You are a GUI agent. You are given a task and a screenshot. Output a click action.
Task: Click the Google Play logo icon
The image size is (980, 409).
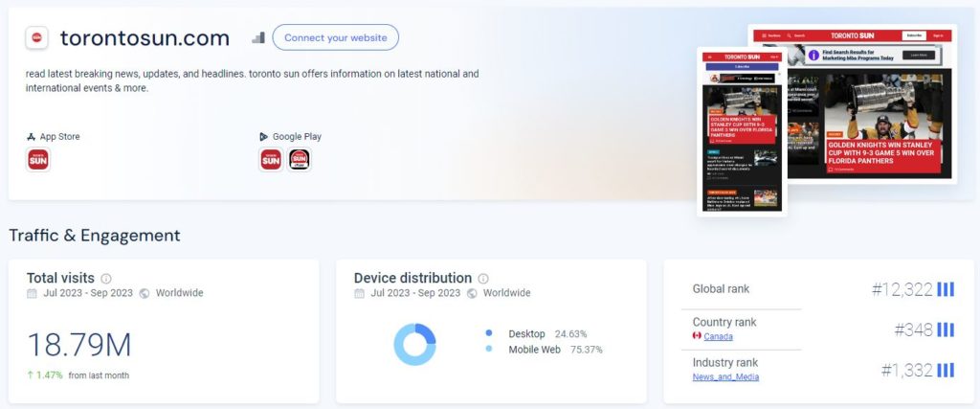click(x=264, y=136)
